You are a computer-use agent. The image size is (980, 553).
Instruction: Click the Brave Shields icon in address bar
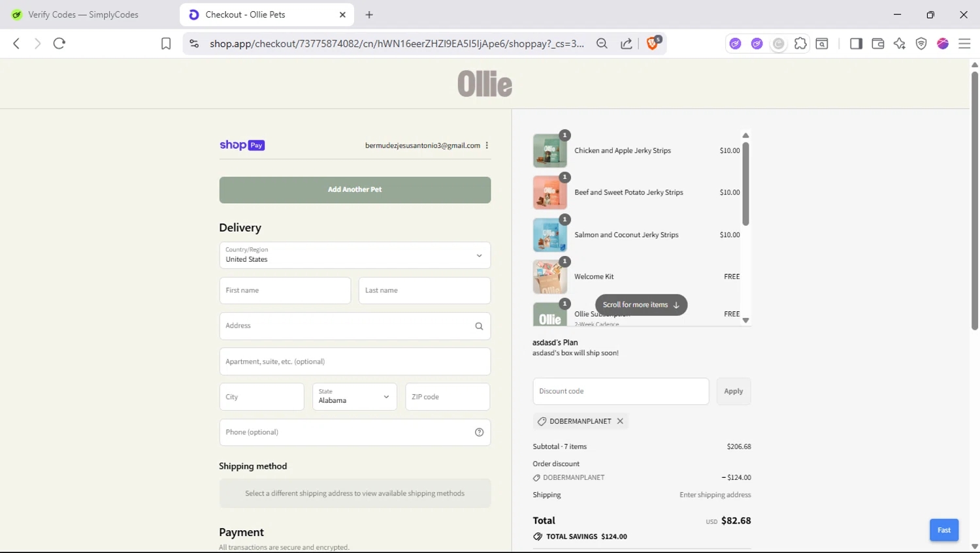click(652, 43)
